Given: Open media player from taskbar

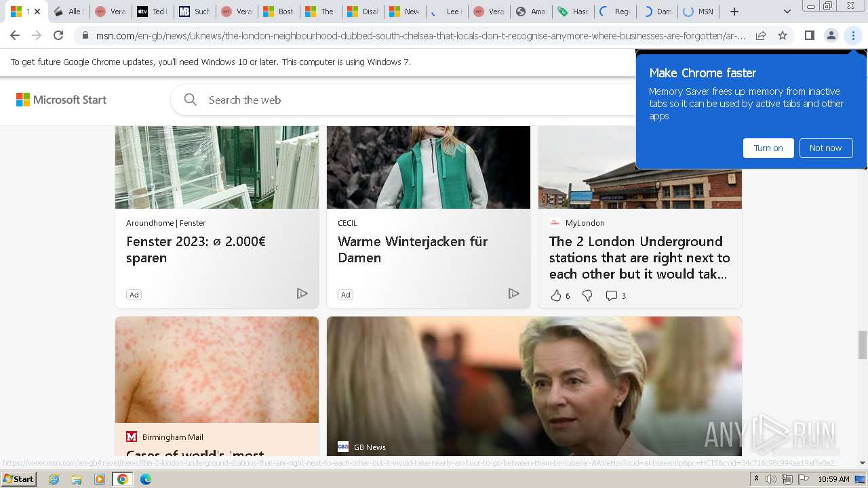Looking at the screenshot, I should [100, 479].
